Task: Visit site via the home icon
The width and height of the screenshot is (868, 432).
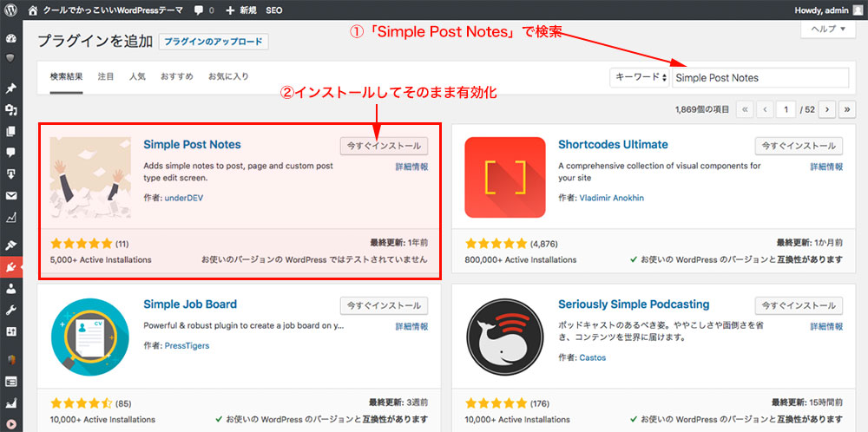Action: [33, 10]
